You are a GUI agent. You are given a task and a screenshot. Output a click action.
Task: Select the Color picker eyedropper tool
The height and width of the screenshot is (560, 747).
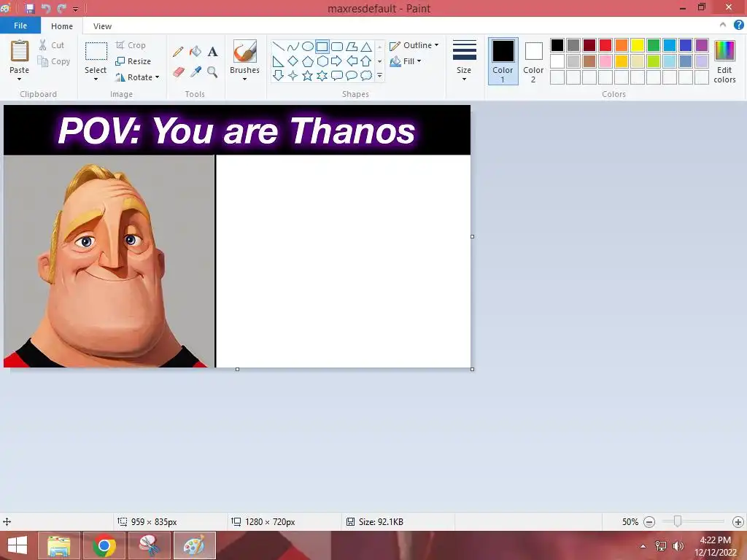pos(196,72)
